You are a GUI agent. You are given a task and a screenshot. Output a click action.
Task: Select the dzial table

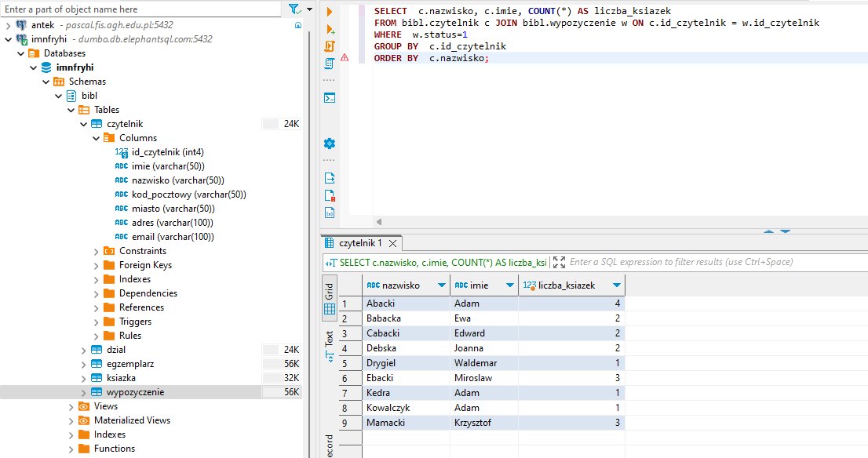tap(116, 350)
